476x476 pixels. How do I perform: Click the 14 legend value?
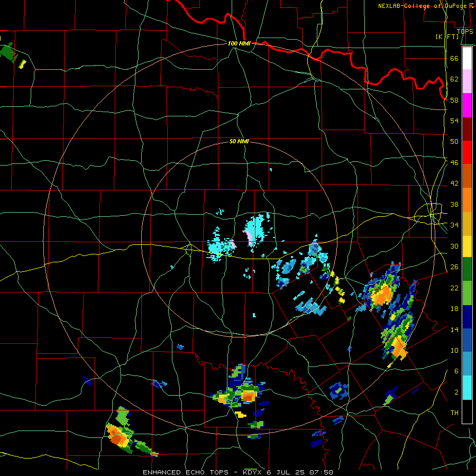point(454,329)
